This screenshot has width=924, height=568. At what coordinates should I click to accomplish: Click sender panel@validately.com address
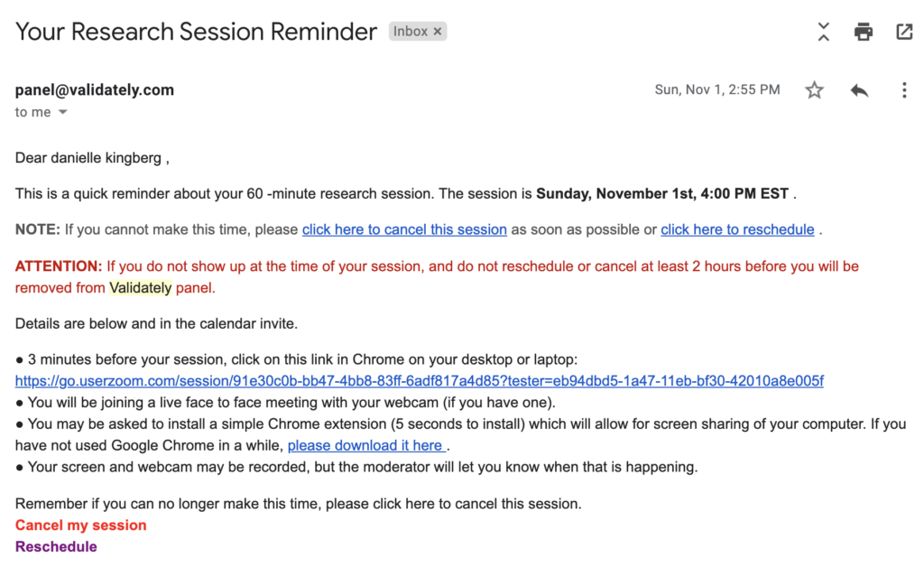tap(95, 89)
